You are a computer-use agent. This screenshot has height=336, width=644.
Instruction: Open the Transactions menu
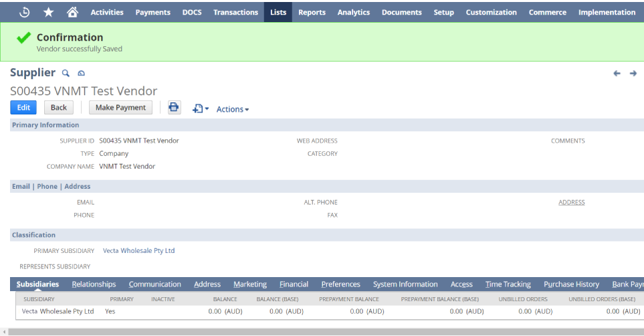(236, 12)
